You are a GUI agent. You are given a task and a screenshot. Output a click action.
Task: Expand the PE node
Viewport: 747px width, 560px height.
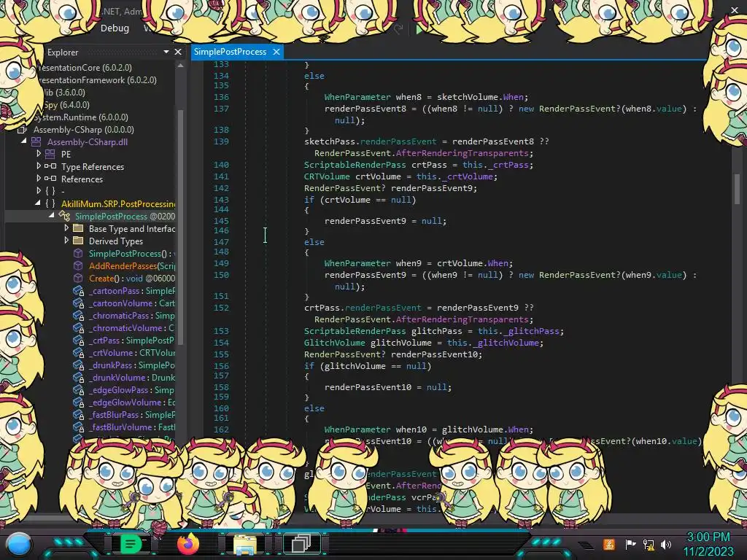(x=39, y=153)
